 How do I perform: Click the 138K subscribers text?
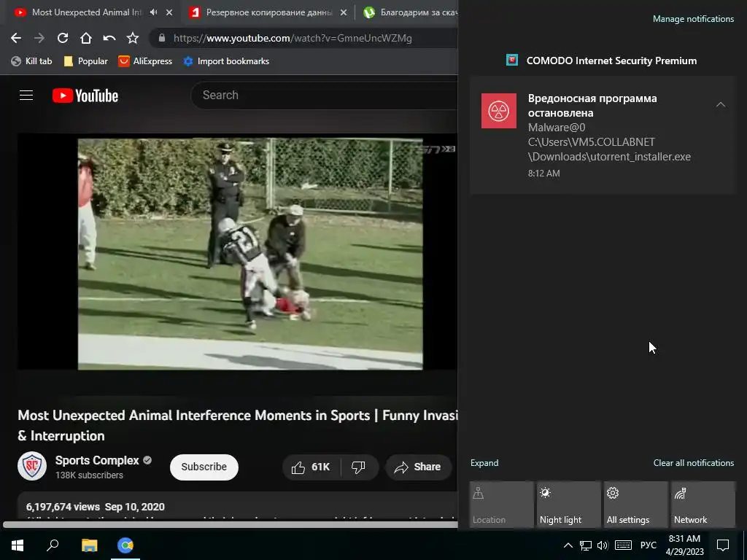[89, 475]
